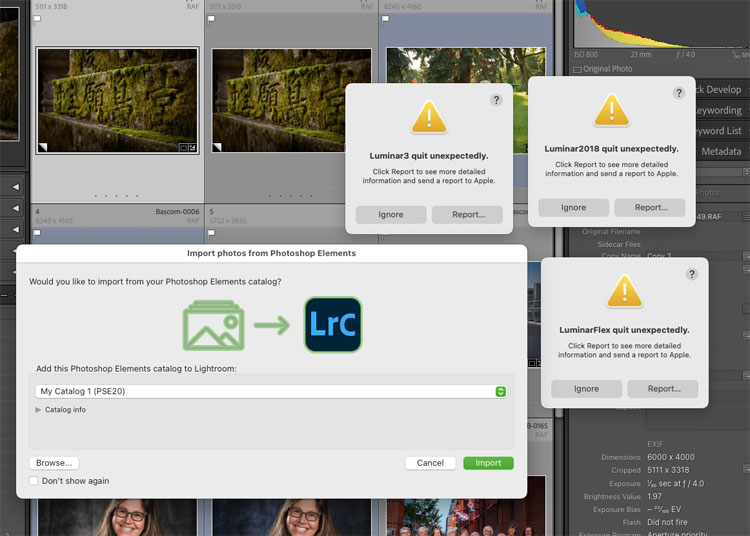750x536 pixels.
Task: Click Ignore in the Luminar2018 crash dialog
Action: [x=574, y=208]
